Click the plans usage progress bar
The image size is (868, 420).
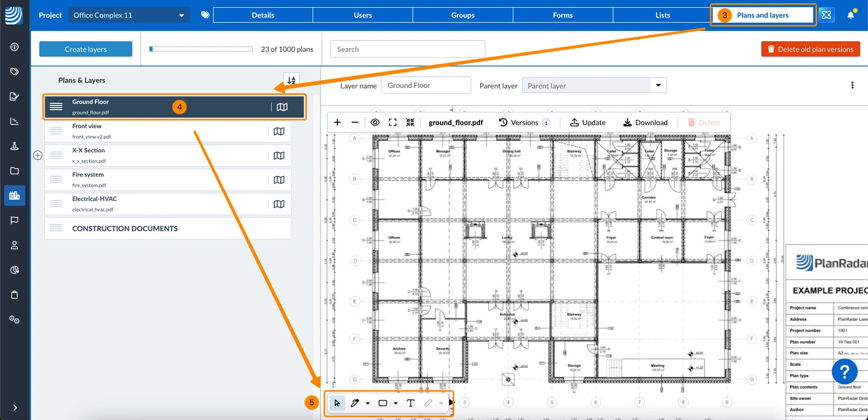click(201, 49)
